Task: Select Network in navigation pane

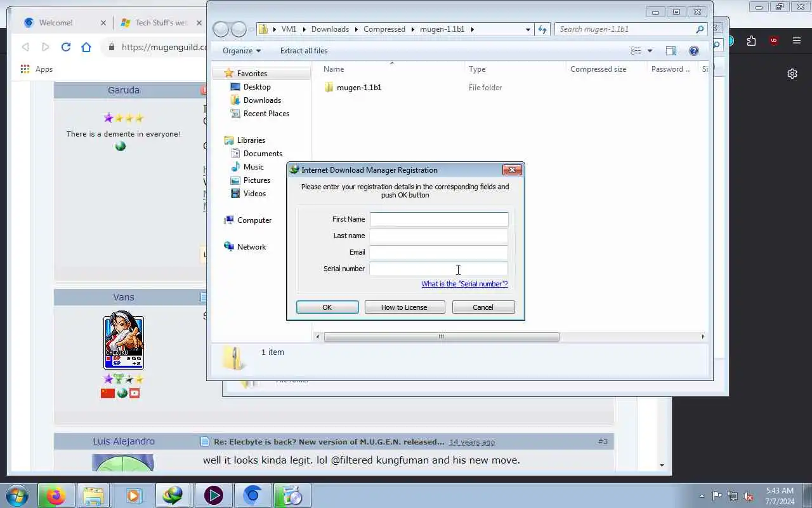Action: (251, 247)
